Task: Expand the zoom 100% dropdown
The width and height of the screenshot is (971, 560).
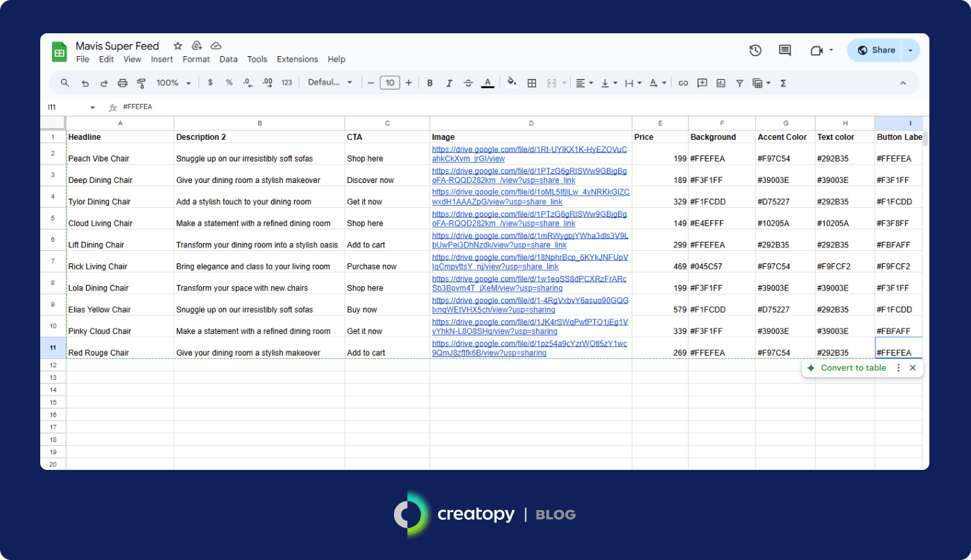Action: coord(173,83)
